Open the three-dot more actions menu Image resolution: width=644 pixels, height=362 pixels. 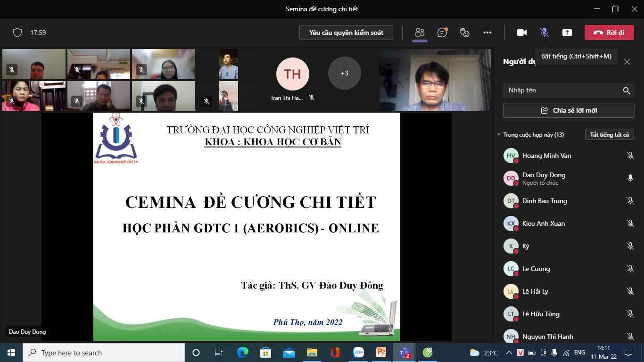click(x=487, y=33)
